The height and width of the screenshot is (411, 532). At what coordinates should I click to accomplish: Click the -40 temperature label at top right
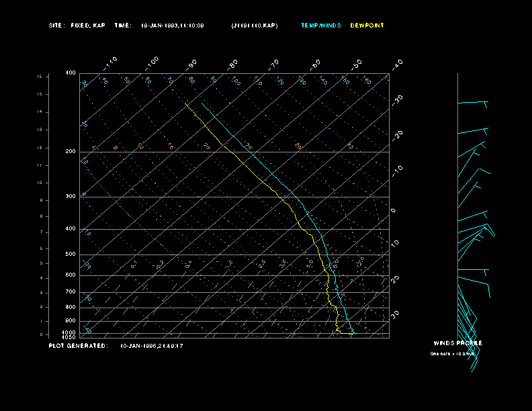(397, 64)
